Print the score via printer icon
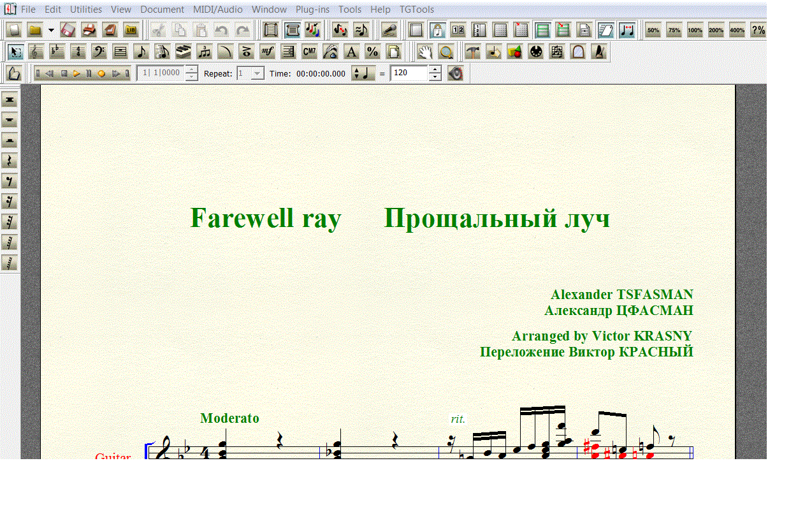 click(89, 30)
